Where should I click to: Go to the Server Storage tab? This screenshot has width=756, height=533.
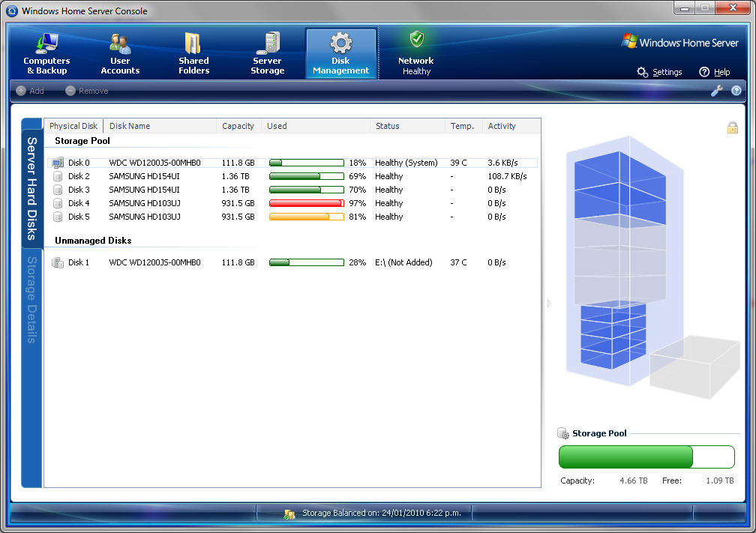[x=267, y=53]
